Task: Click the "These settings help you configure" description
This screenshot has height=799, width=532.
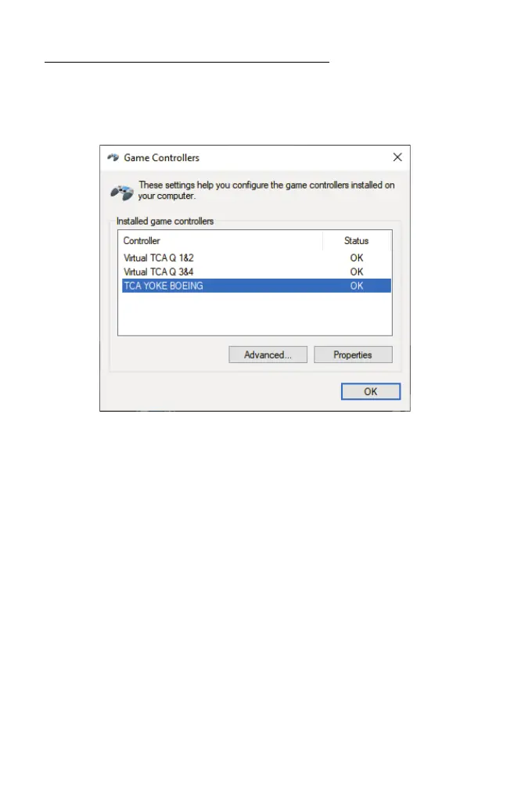Action: click(x=266, y=190)
